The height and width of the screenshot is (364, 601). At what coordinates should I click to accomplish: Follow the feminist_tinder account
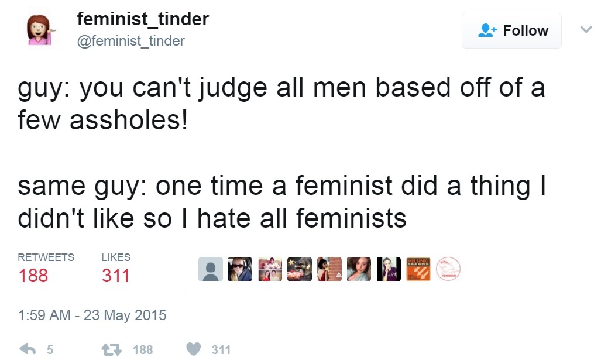click(511, 30)
